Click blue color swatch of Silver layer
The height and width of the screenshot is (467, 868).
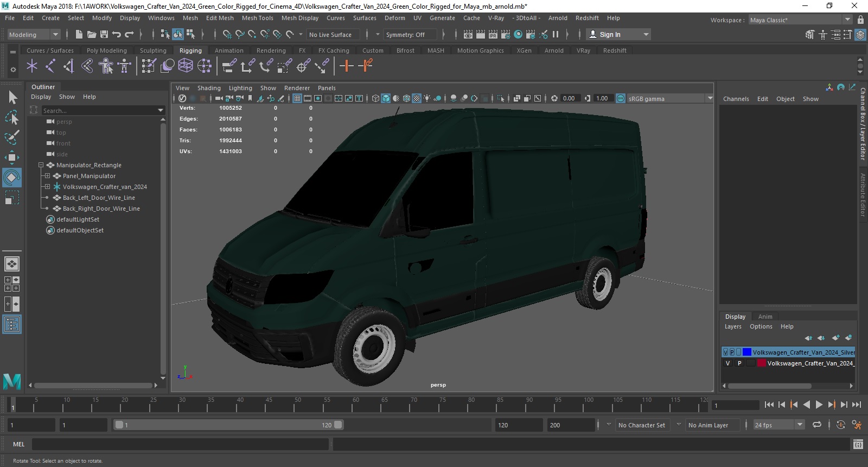747,352
